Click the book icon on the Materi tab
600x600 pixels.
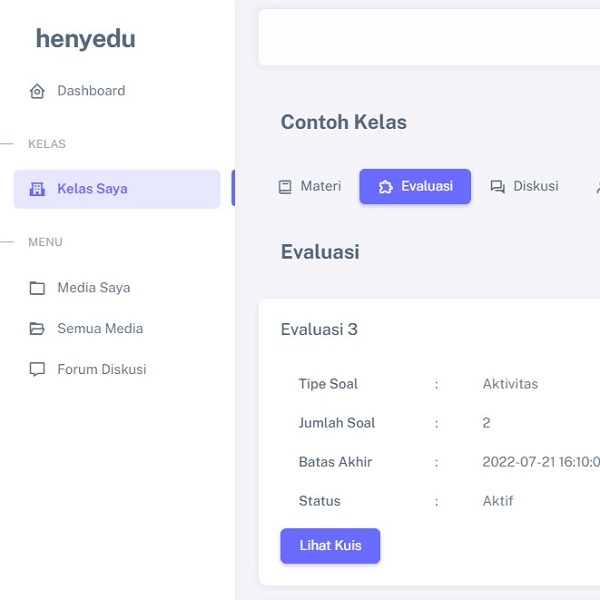point(285,186)
